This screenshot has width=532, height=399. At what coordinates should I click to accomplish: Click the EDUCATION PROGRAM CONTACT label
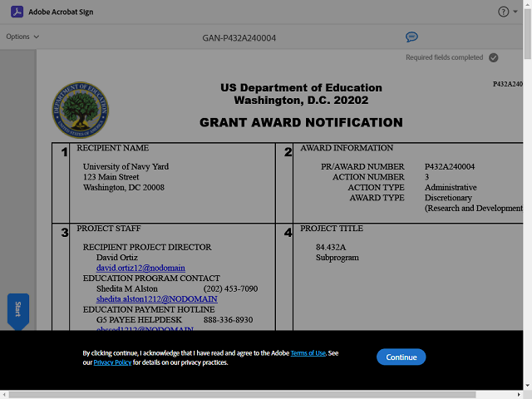tap(151, 278)
